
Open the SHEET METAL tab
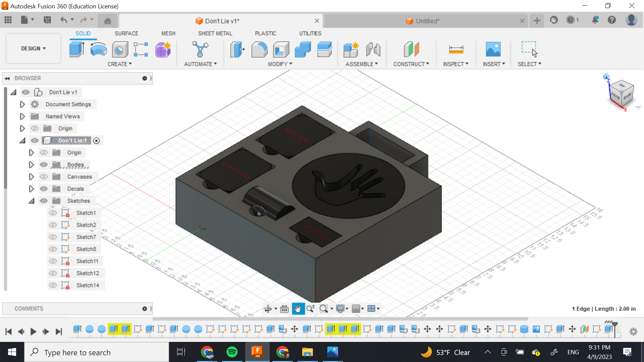(x=215, y=33)
